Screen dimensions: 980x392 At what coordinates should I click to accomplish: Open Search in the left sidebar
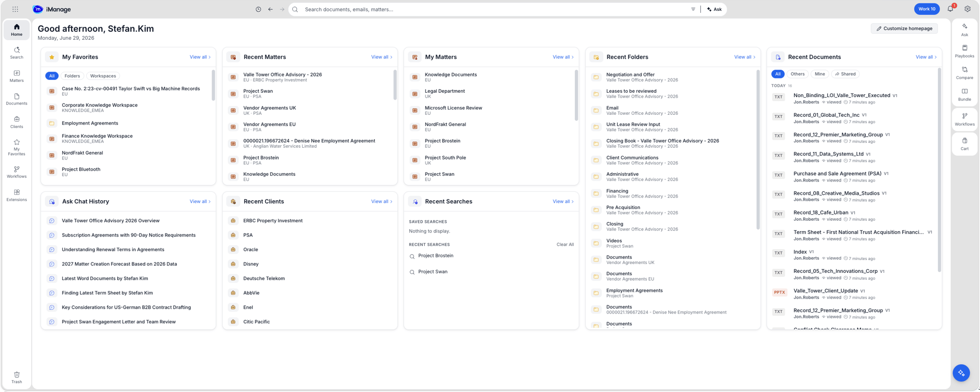17,53
